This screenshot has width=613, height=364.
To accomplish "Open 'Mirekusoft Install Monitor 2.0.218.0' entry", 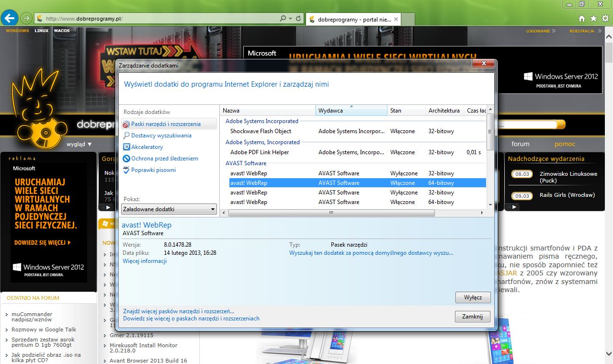I will [143, 348].
